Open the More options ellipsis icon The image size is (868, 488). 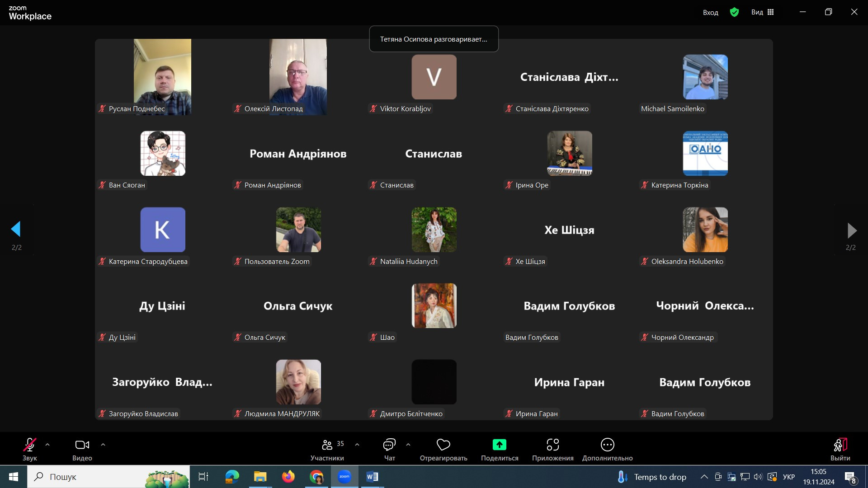pyautogui.click(x=607, y=445)
